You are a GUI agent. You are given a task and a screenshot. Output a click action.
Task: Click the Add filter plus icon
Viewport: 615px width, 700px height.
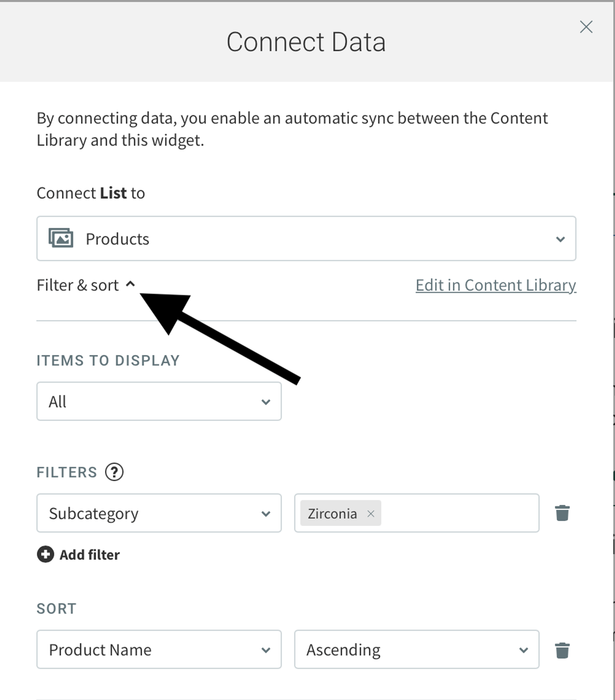tap(45, 554)
